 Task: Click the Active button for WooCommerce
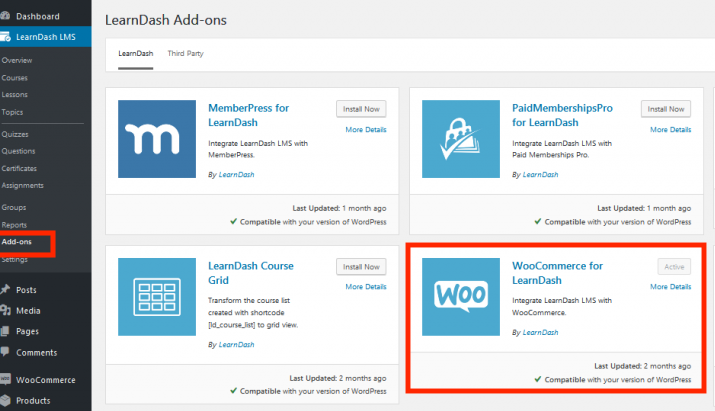(674, 267)
